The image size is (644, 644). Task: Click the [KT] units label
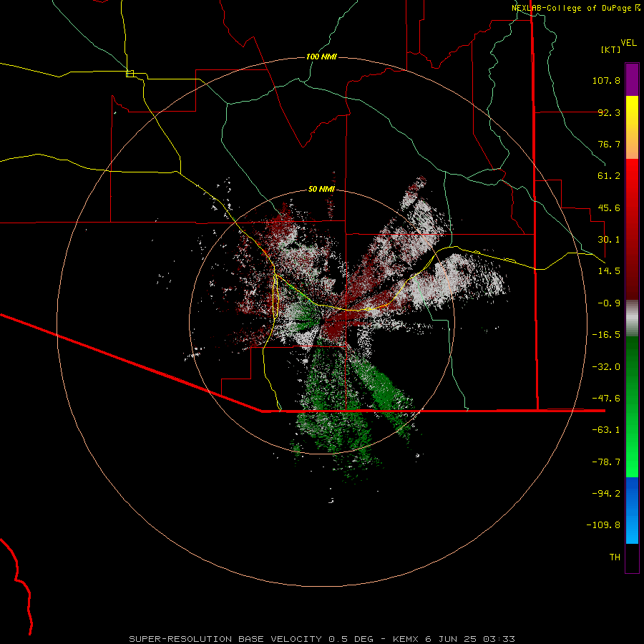(x=611, y=49)
